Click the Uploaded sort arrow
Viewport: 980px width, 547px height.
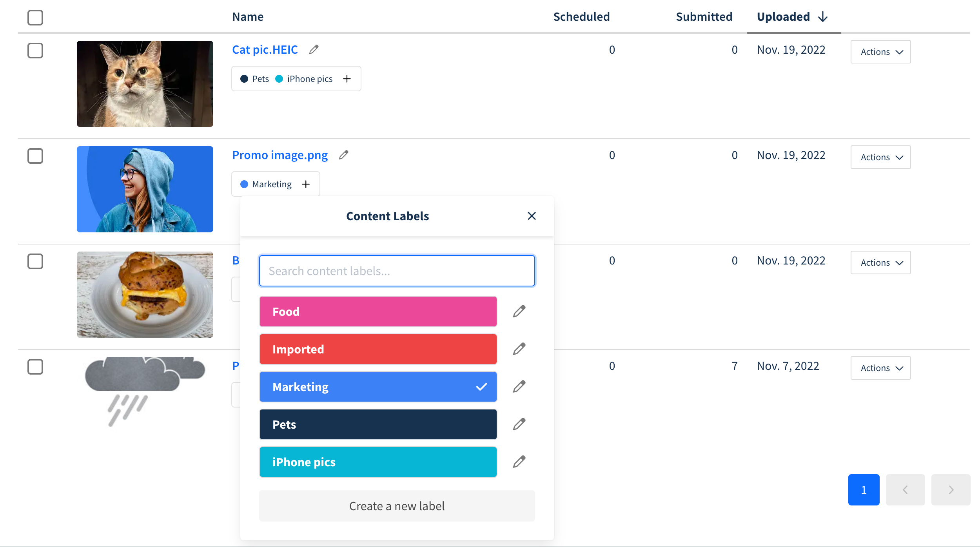coord(823,17)
